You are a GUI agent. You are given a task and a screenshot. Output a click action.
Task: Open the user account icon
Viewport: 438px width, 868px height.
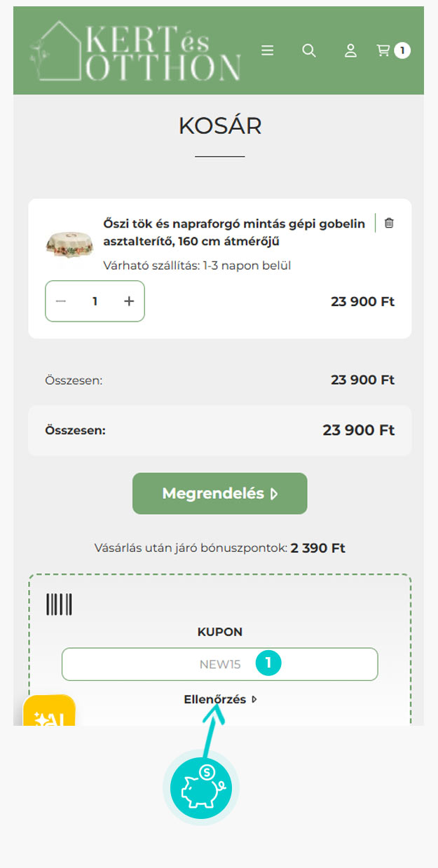coord(350,50)
